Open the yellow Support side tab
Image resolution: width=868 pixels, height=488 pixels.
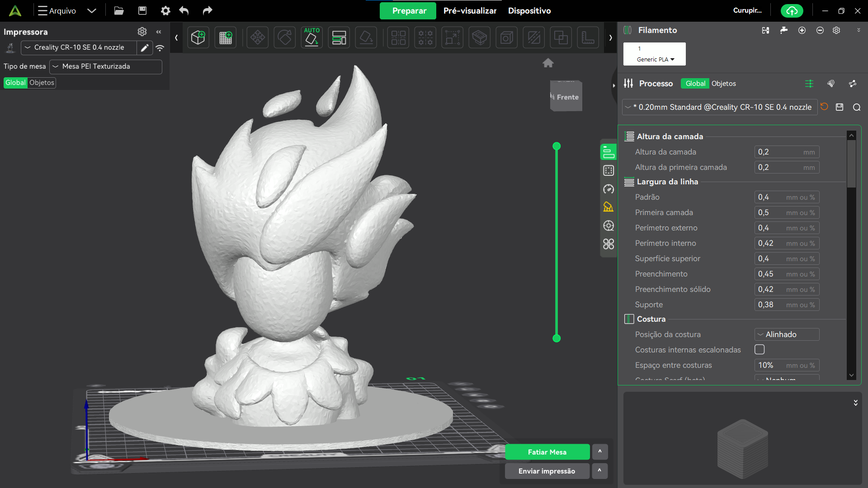[609, 207]
